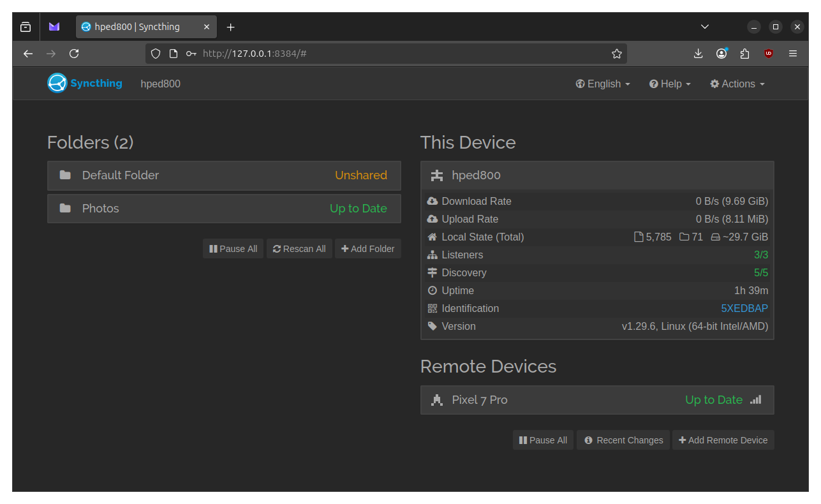821x504 pixels.
Task: Click the pinned purple M tab icon
Action: coord(54,27)
